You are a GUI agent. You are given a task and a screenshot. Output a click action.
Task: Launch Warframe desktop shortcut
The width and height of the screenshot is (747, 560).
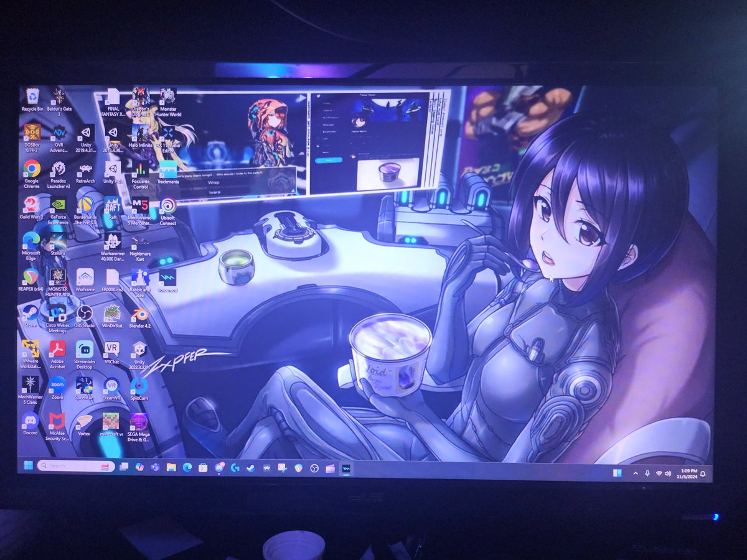pyautogui.click(x=85, y=280)
